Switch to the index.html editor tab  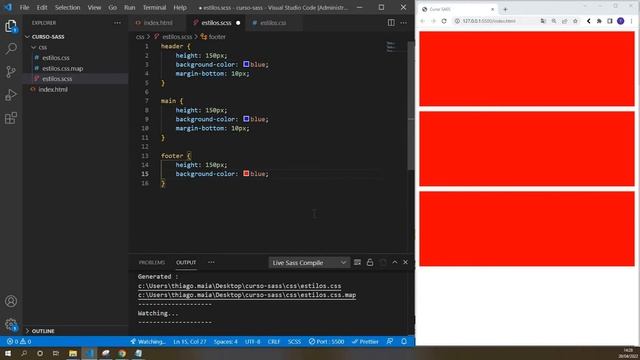pyautogui.click(x=158, y=23)
